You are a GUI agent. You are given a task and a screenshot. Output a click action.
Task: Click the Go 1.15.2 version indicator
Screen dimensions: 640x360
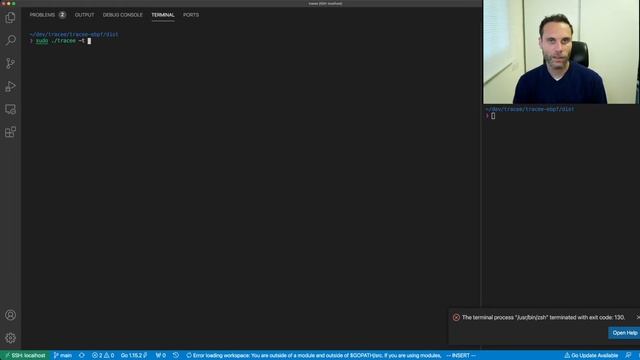coord(134,356)
